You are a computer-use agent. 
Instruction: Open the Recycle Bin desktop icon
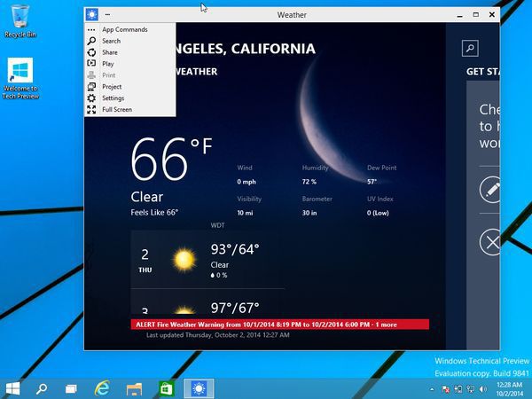click(x=20, y=21)
